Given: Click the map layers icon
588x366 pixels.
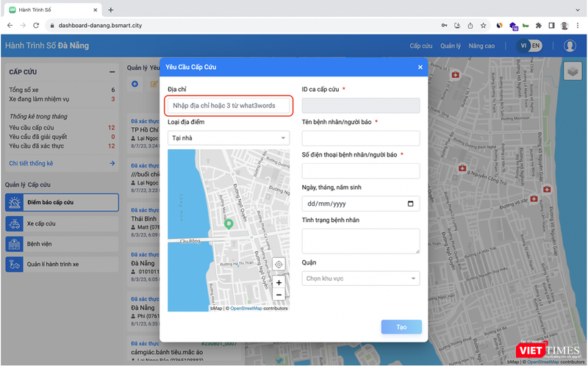Looking at the screenshot, I should click(573, 71).
